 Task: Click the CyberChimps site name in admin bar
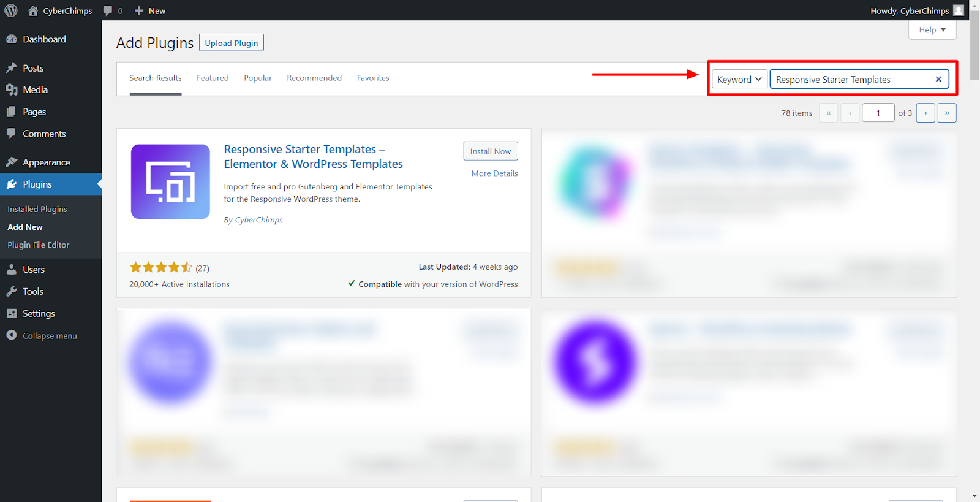67,10
